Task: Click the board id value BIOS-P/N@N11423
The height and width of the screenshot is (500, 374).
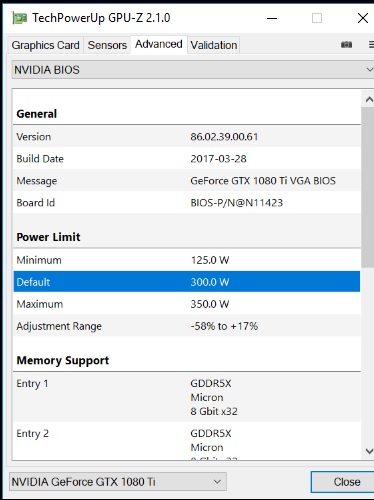Action: tap(236, 203)
